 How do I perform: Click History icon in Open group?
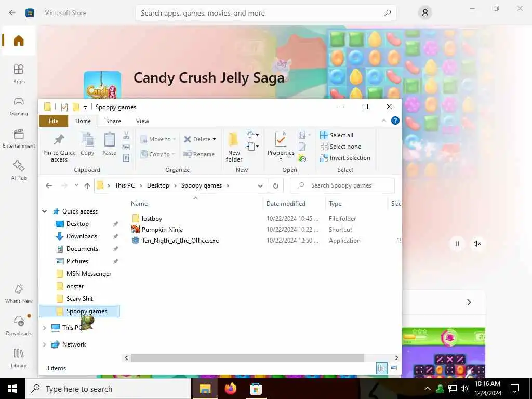(x=302, y=158)
